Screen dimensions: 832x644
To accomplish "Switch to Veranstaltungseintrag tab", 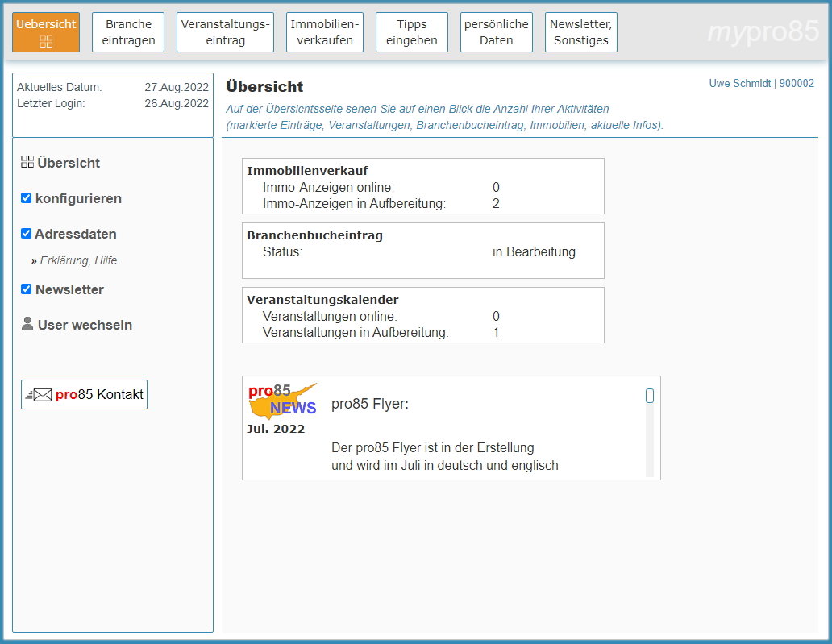I will coord(225,32).
